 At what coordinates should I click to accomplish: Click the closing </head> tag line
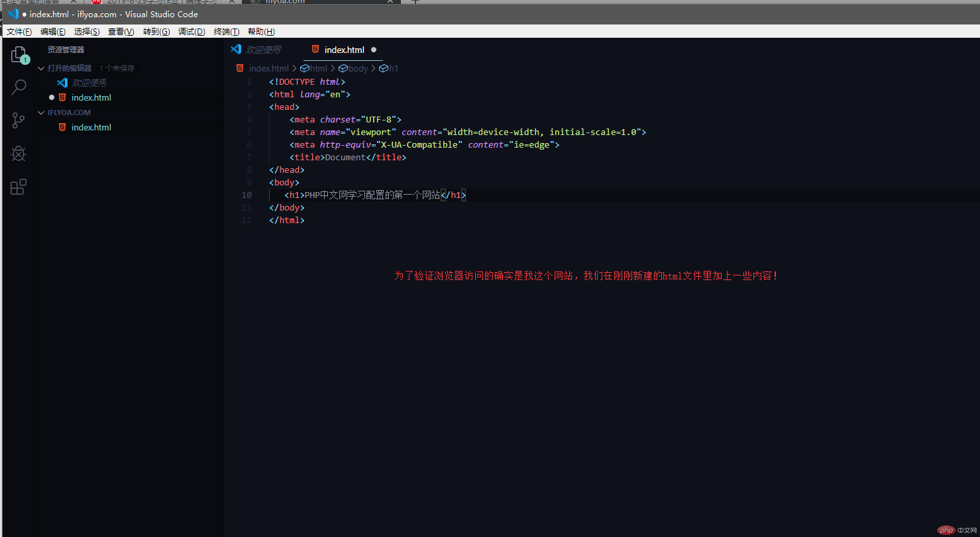287,170
